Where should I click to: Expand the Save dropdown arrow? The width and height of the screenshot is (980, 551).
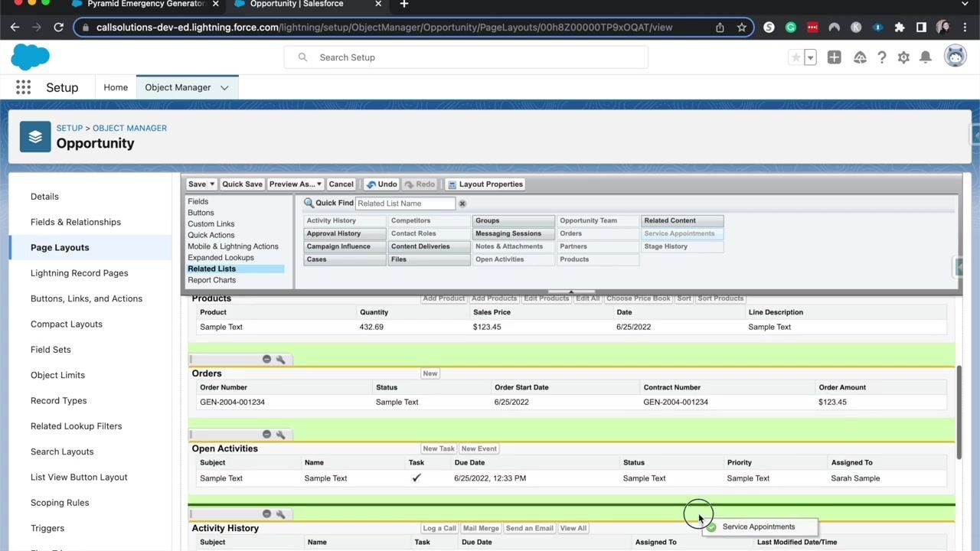[x=212, y=184]
